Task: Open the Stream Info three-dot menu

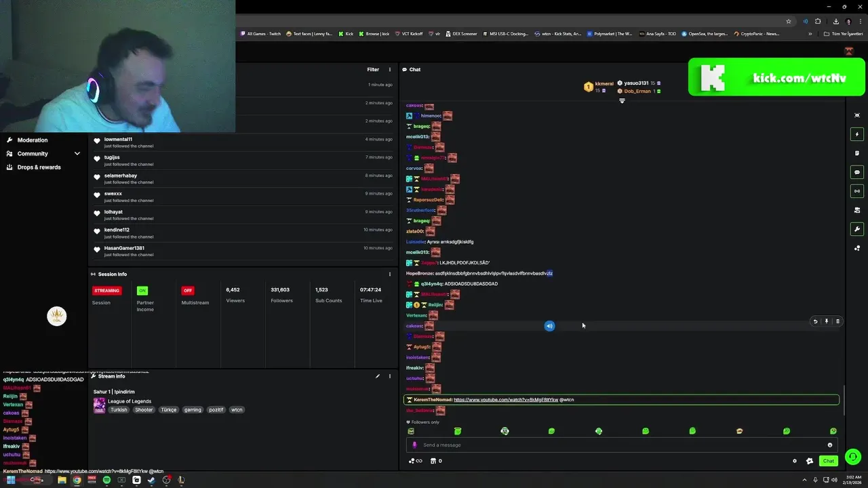Action: click(389, 376)
